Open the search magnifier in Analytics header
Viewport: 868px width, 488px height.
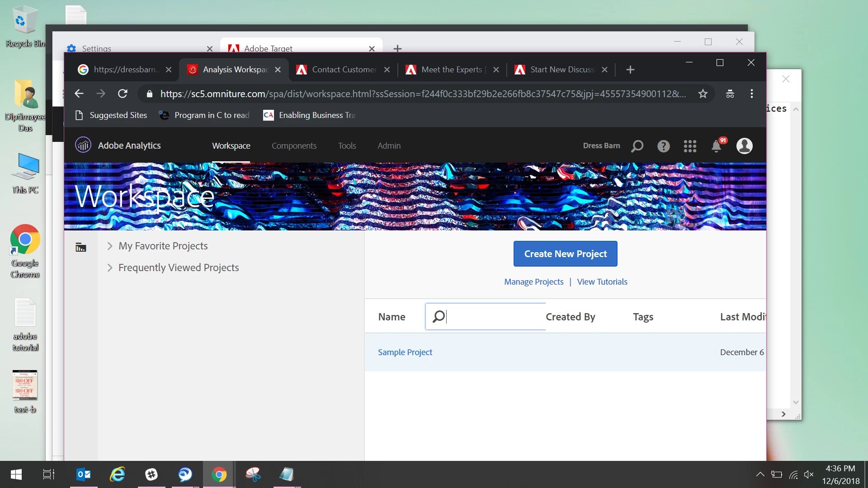pyautogui.click(x=637, y=146)
